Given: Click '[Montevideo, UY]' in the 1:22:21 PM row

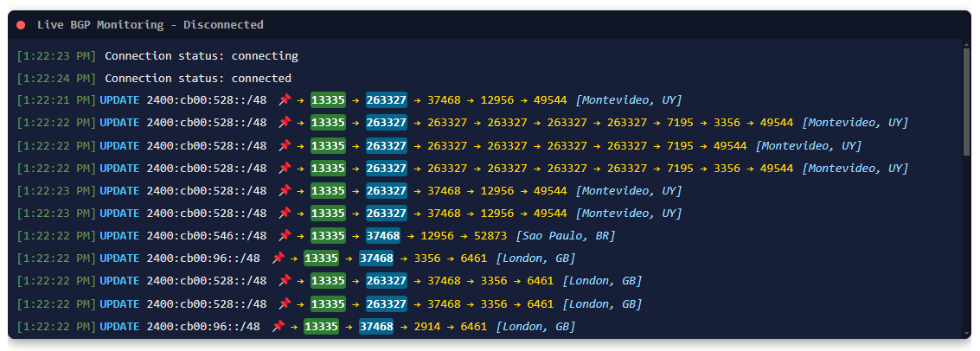Looking at the screenshot, I should tap(629, 100).
